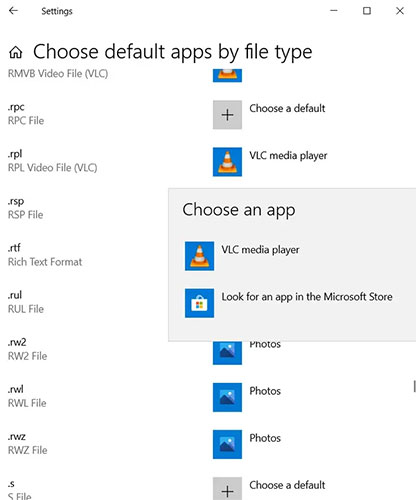Click the .rpl extension text
416x500 pixels.
(x=15, y=154)
